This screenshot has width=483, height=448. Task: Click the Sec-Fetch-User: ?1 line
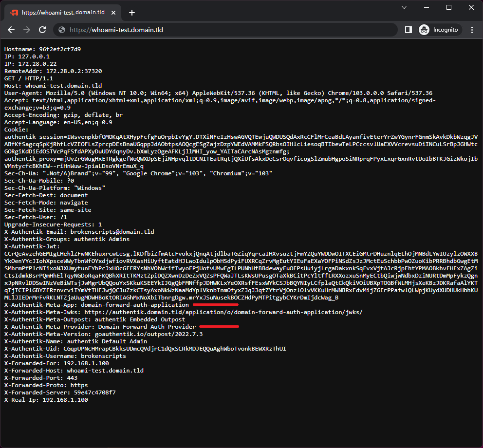click(x=36, y=217)
